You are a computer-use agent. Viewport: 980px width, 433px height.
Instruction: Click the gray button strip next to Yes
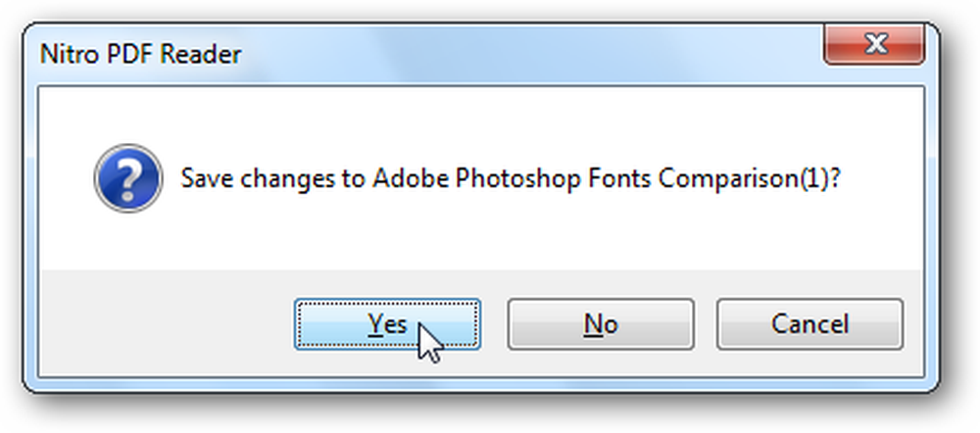coord(166,323)
